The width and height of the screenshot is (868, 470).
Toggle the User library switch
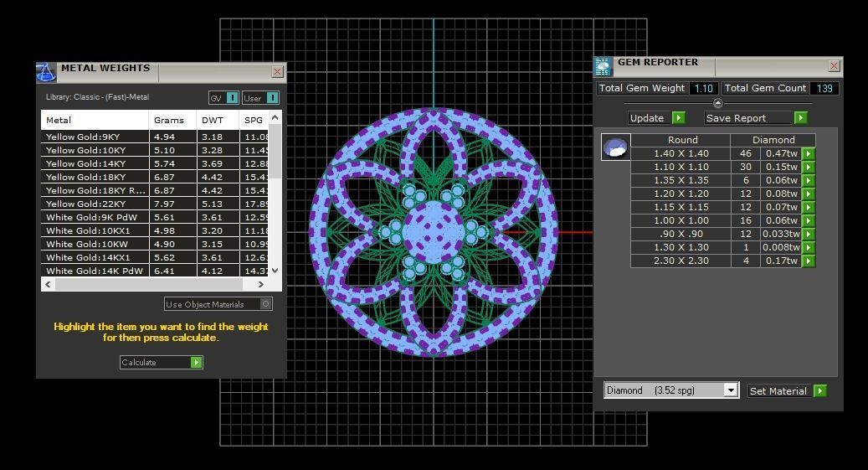tap(272, 97)
